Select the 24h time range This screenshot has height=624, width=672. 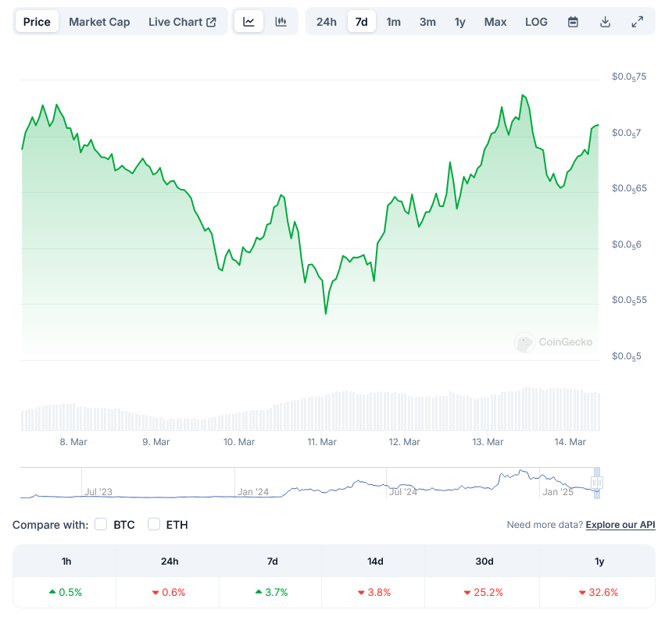[327, 22]
